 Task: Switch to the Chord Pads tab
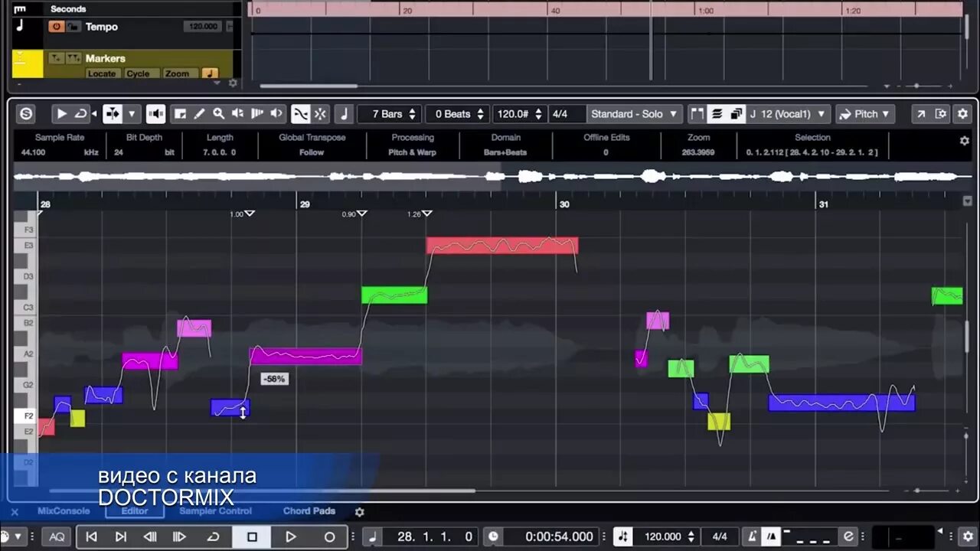point(309,511)
